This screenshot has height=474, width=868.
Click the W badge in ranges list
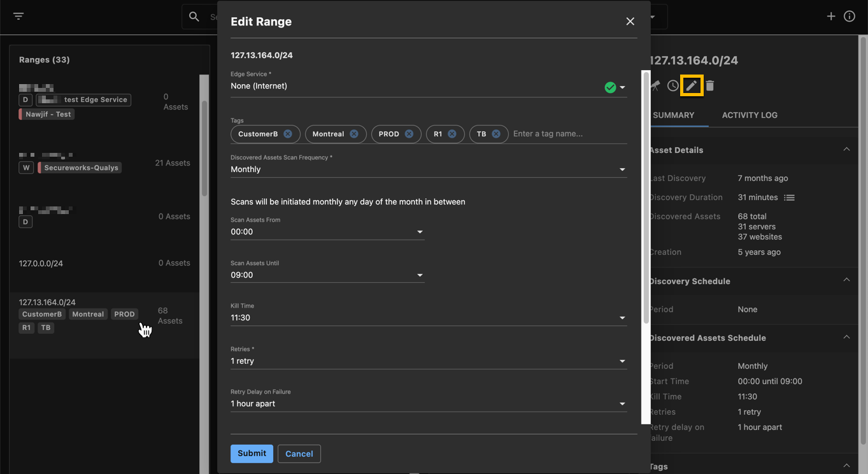(26, 168)
